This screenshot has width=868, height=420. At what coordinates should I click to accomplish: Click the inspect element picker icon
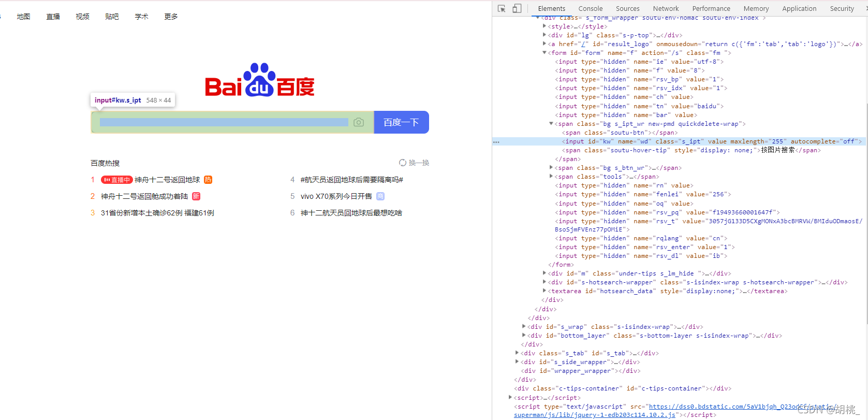pos(501,8)
